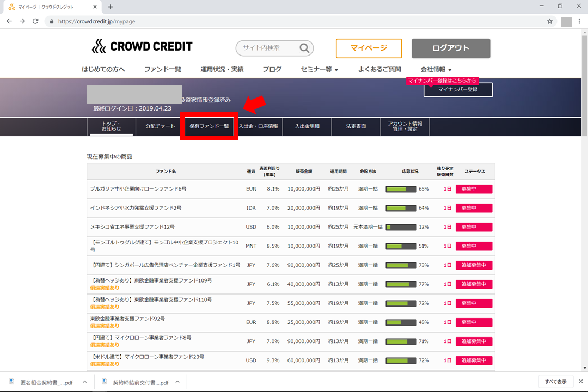Open a new browser tab

pos(110,7)
